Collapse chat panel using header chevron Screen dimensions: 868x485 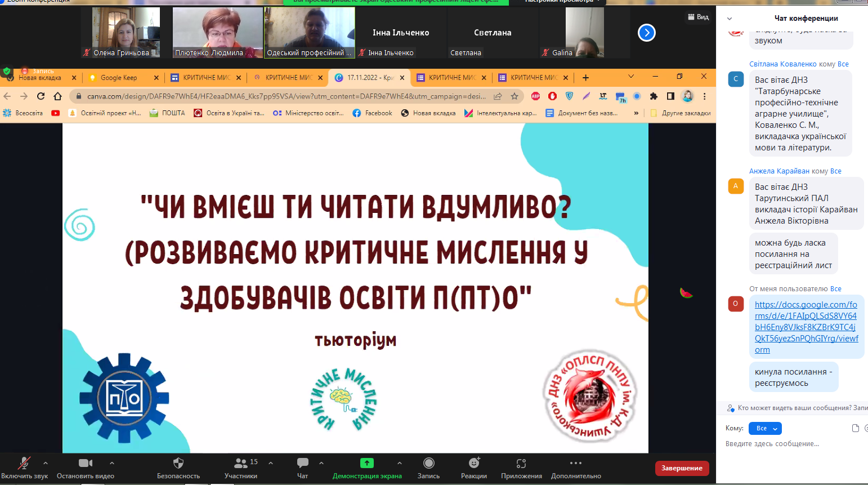[x=730, y=19]
